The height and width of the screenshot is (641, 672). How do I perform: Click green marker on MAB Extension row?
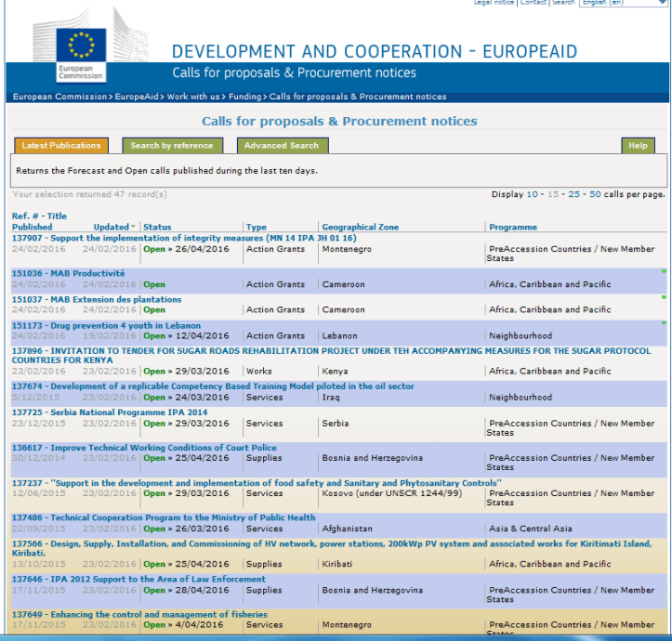[x=664, y=297]
